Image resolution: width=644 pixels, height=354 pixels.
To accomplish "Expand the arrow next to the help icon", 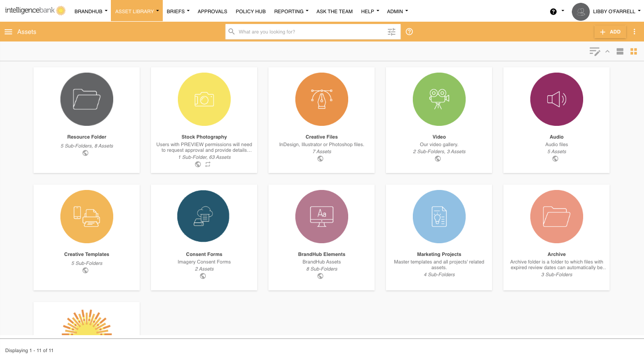I will pyautogui.click(x=563, y=11).
